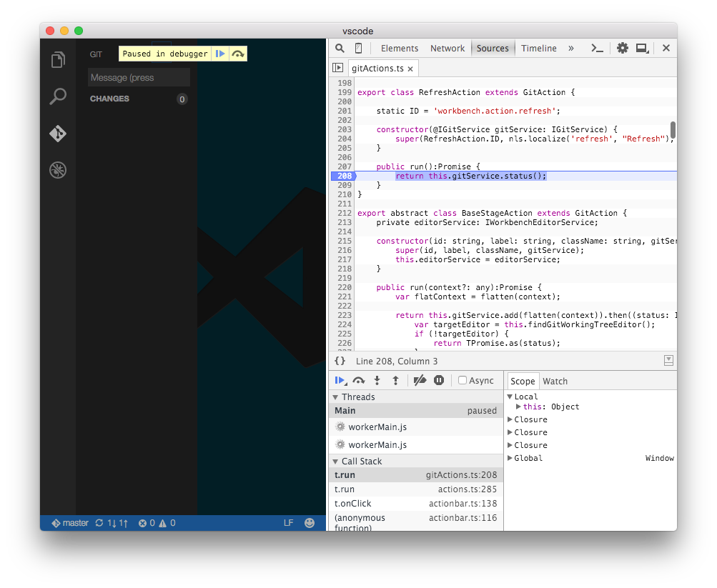Open the Search view in activity bar
717x588 pixels.
click(x=58, y=96)
